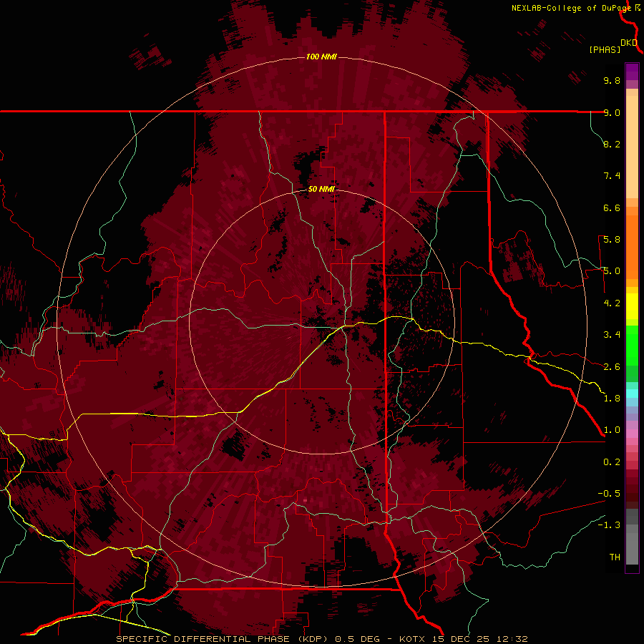
Task: Click the Specific Differential Phase (KDP) title text
Action: click(x=222, y=639)
